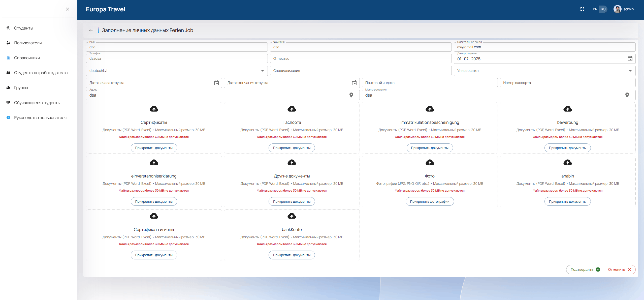Click the Europa Travel logo text
644x300 pixels.
click(x=105, y=9)
